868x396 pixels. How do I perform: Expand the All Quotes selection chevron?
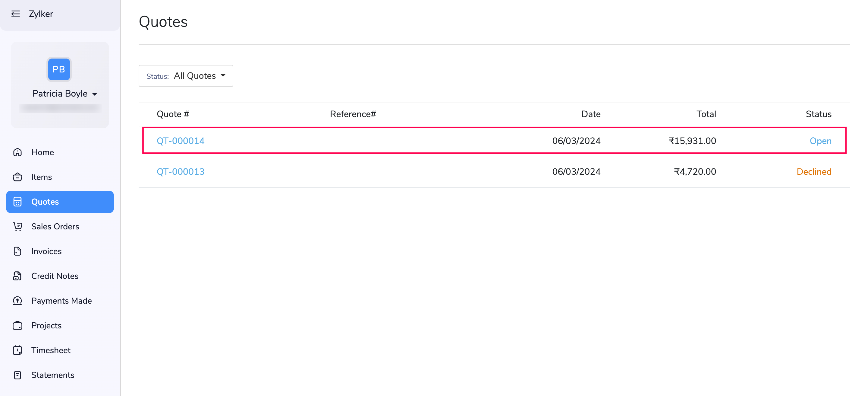(x=223, y=75)
